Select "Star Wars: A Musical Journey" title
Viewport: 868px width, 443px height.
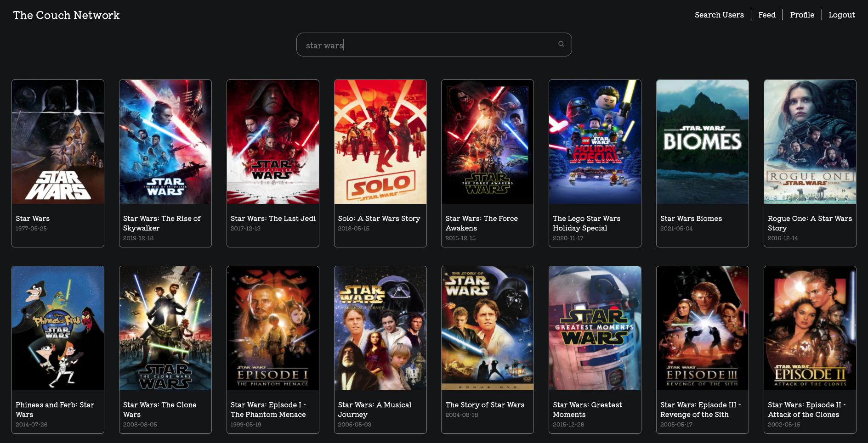point(374,409)
